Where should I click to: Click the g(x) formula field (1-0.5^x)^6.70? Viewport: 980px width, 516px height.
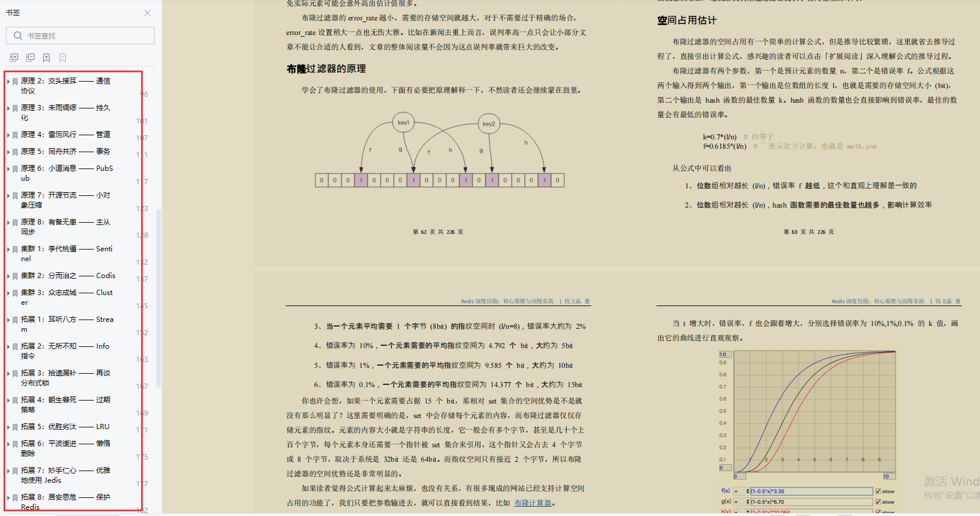point(811,501)
